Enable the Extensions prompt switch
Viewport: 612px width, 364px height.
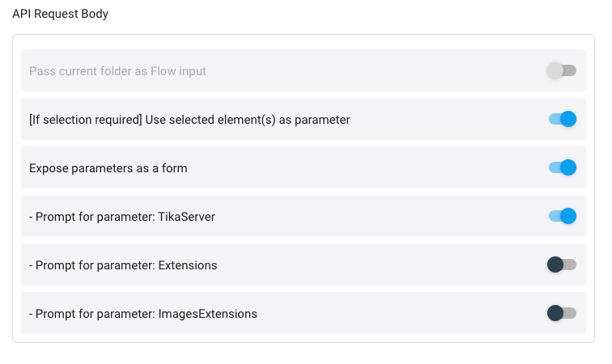click(562, 265)
